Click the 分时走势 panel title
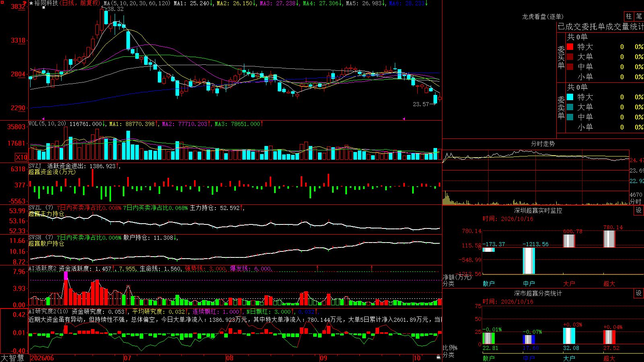 (543, 144)
